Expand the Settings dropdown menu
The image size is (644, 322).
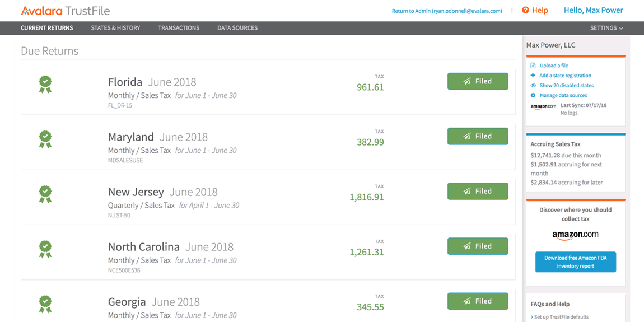[606, 28]
